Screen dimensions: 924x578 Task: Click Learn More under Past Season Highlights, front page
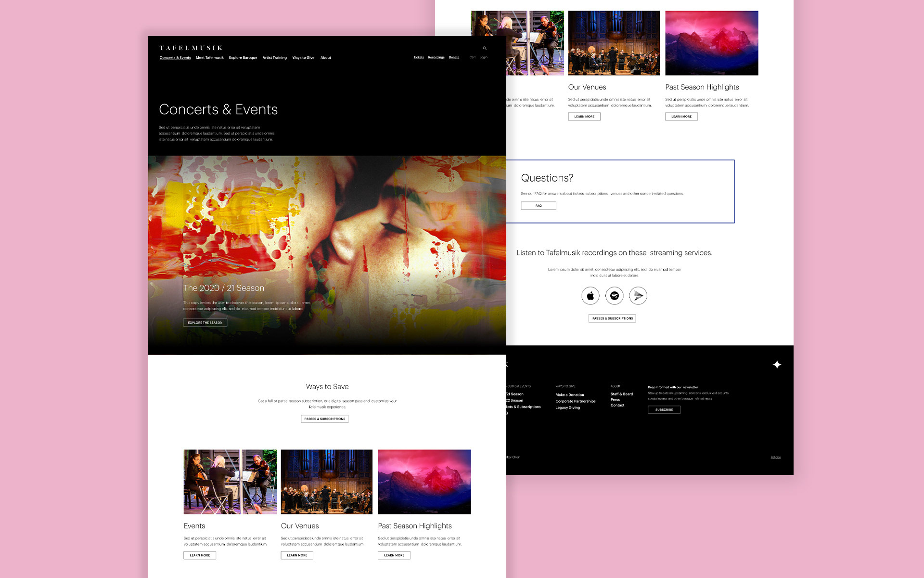tap(394, 555)
